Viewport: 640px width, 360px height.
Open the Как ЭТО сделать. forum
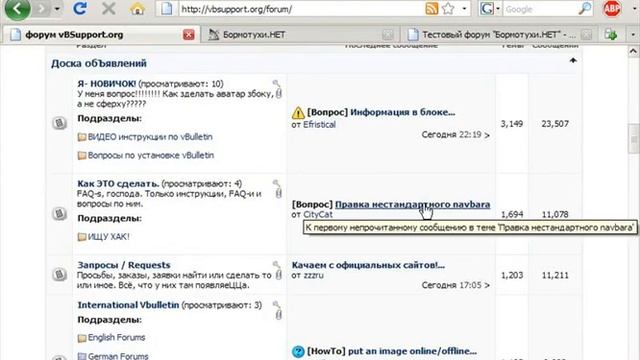(x=118, y=184)
